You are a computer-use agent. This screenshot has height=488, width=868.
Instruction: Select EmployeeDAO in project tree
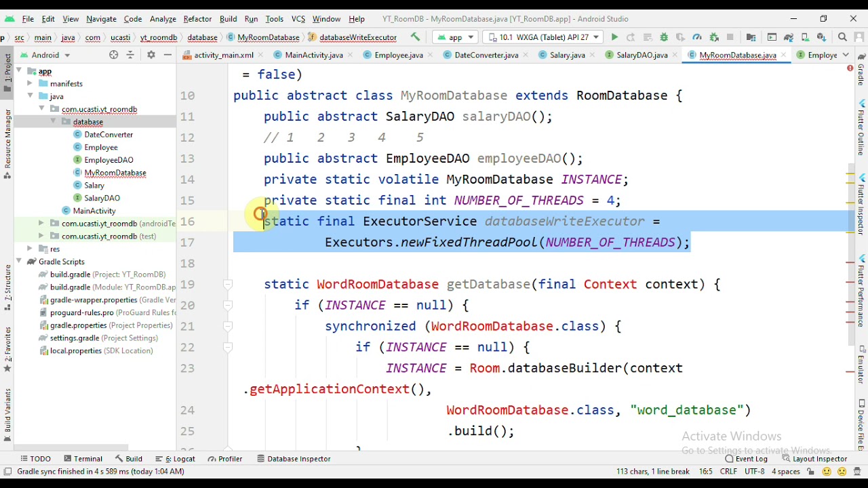(108, 160)
